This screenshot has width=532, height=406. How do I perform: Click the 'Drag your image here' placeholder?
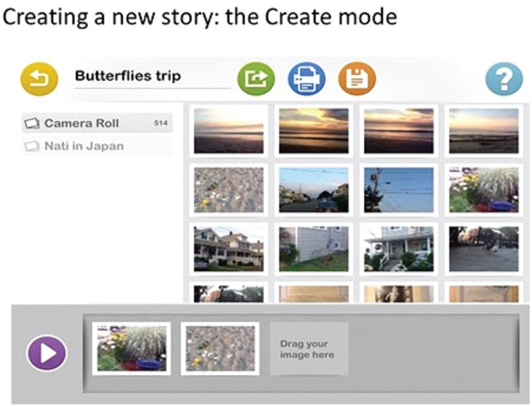(x=309, y=349)
